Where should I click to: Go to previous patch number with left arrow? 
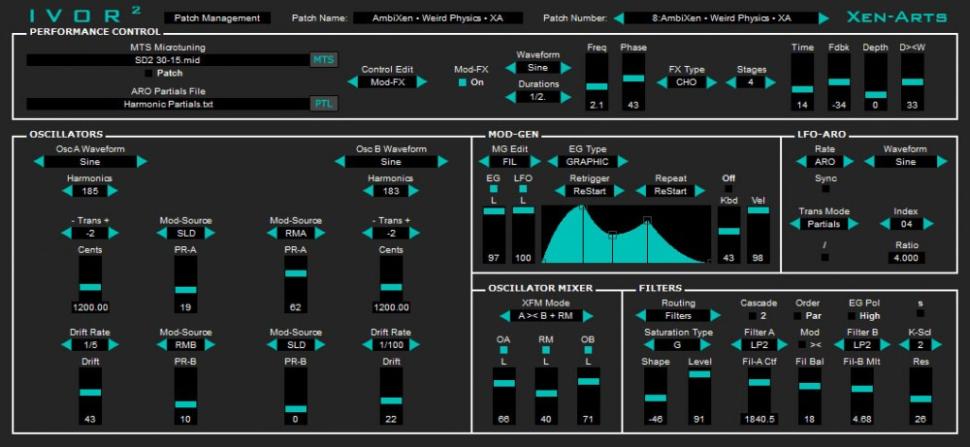tap(619, 18)
